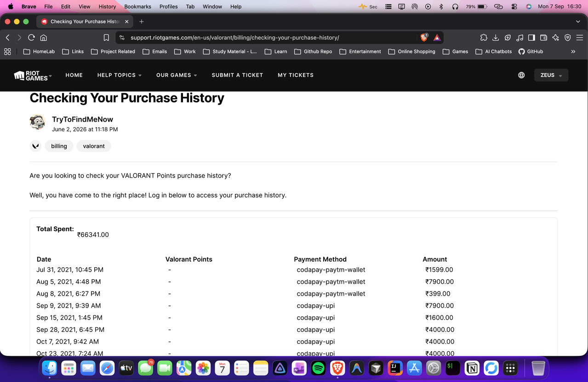Open the macOS Control Center icon
The height and width of the screenshot is (382, 588).
pos(514,6)
